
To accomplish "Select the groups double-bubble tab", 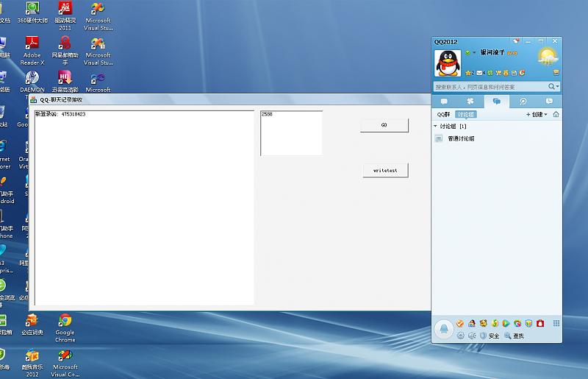I will (497, 102).
